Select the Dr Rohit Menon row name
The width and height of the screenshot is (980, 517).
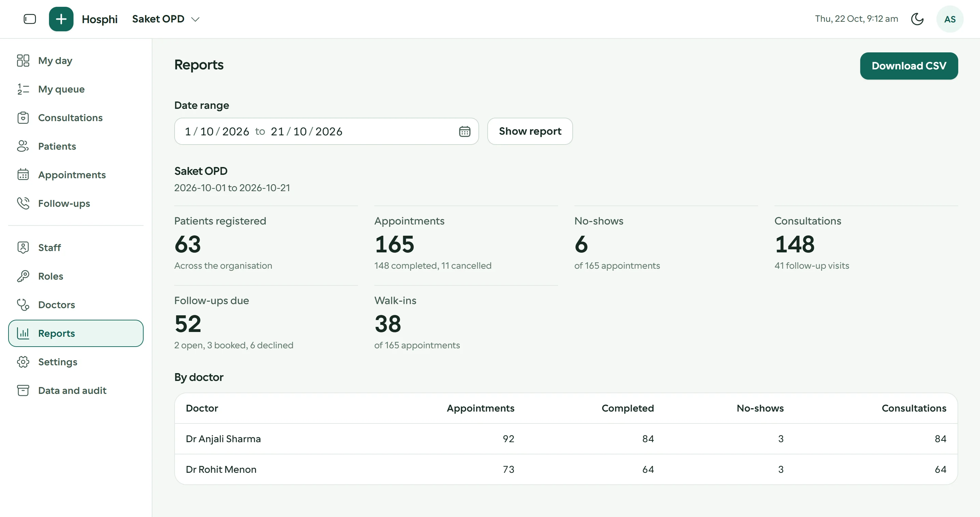[x=221, y=469]
